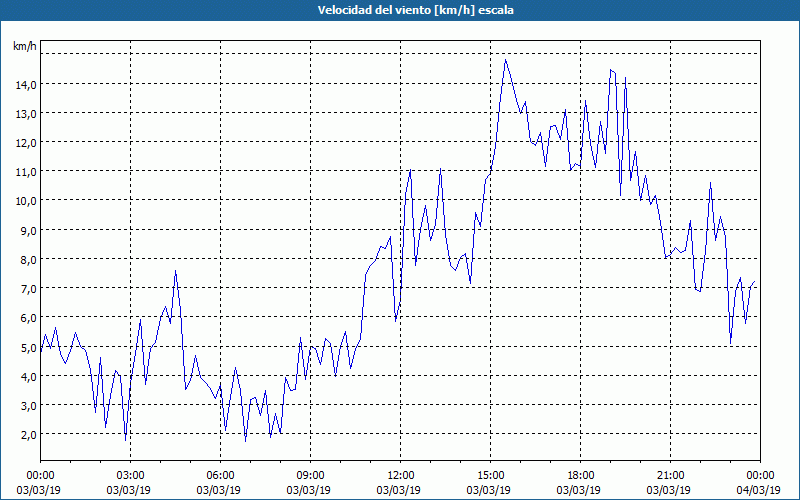Click the 09:00 time label
This screenshot has width=800, height=500.
[x=310, y=476]
